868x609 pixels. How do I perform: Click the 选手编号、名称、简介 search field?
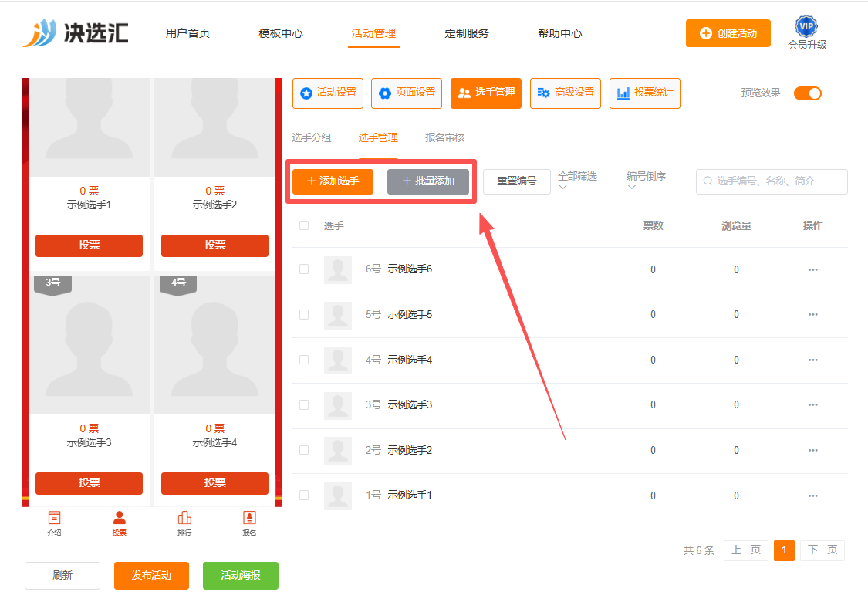pyautogui.click(x=772, y=181)
